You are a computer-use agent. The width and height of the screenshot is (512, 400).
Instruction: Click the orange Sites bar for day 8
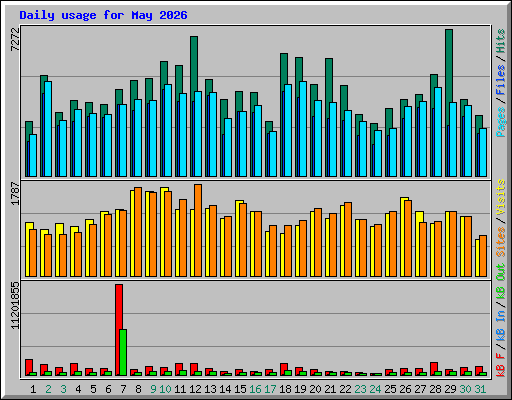coord(138,232)
